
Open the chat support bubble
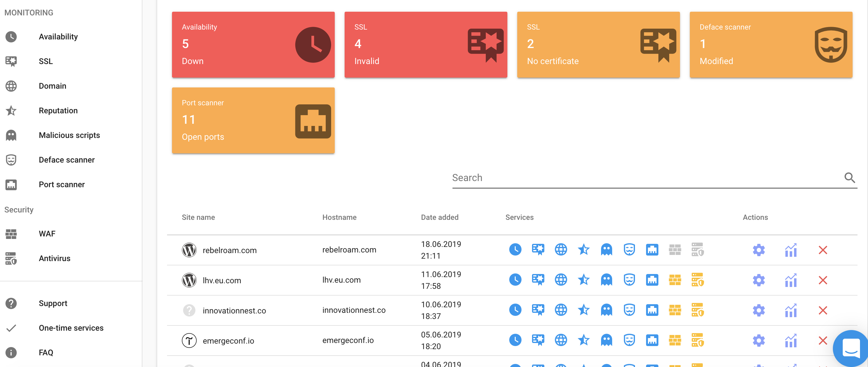click(850, 349)
